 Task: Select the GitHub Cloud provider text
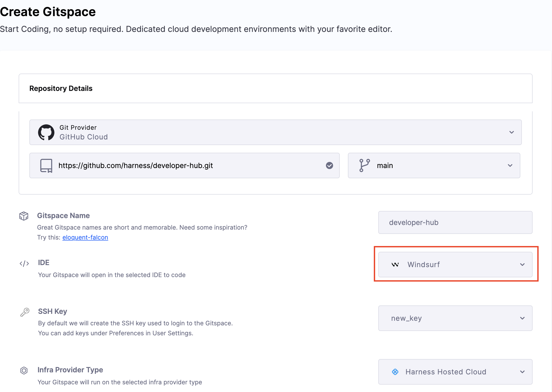(84, 137)
